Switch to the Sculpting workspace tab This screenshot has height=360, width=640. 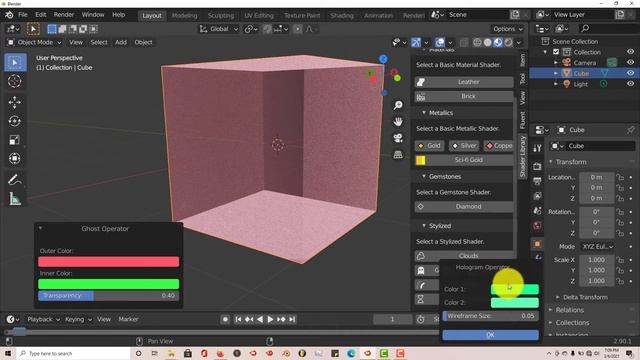coord(220,16)
